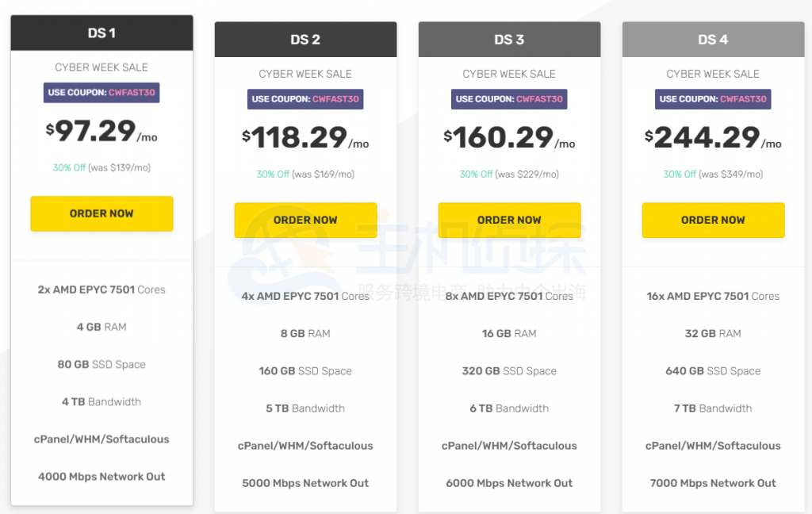812x514 pixels.
Task: Hit ORDER NOW for the DS 4 plan
Action: coord(713,220)
